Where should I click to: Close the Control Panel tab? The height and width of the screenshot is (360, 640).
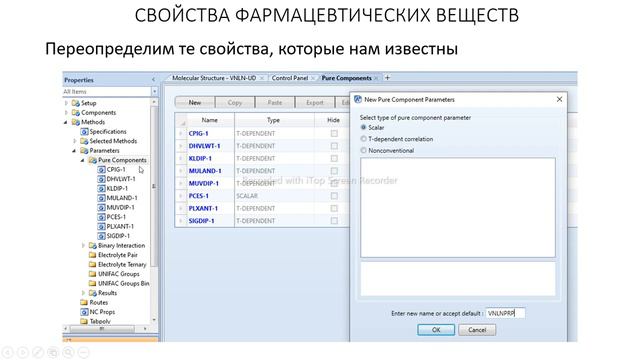313,78
